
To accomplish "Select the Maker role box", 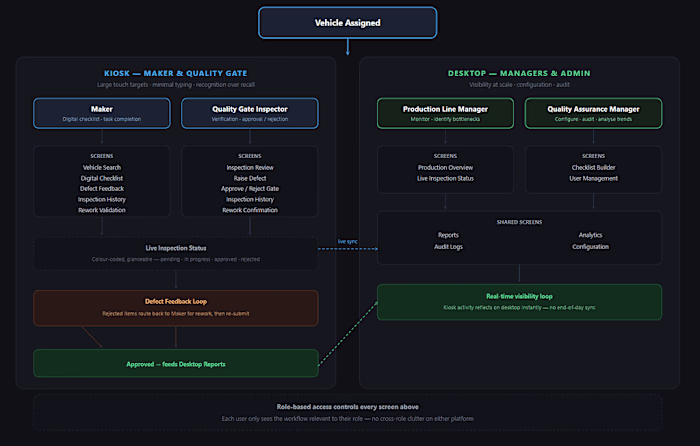I will coord(102,113).
